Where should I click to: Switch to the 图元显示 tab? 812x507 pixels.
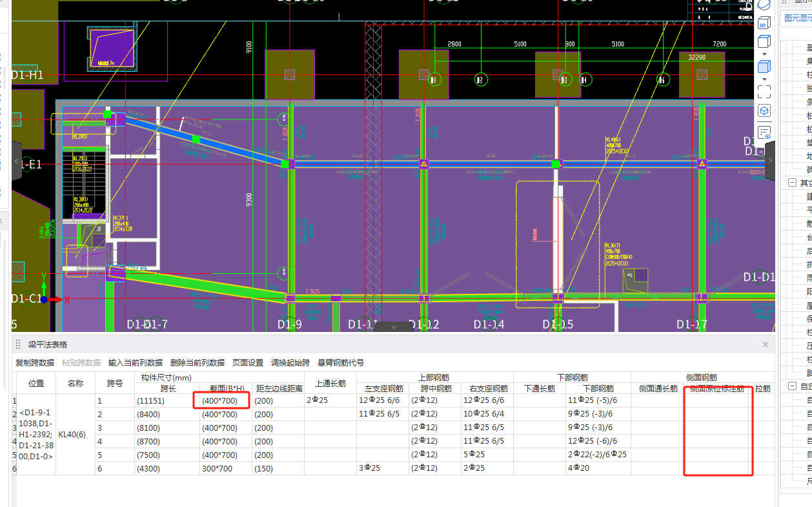tap(797, 18)
